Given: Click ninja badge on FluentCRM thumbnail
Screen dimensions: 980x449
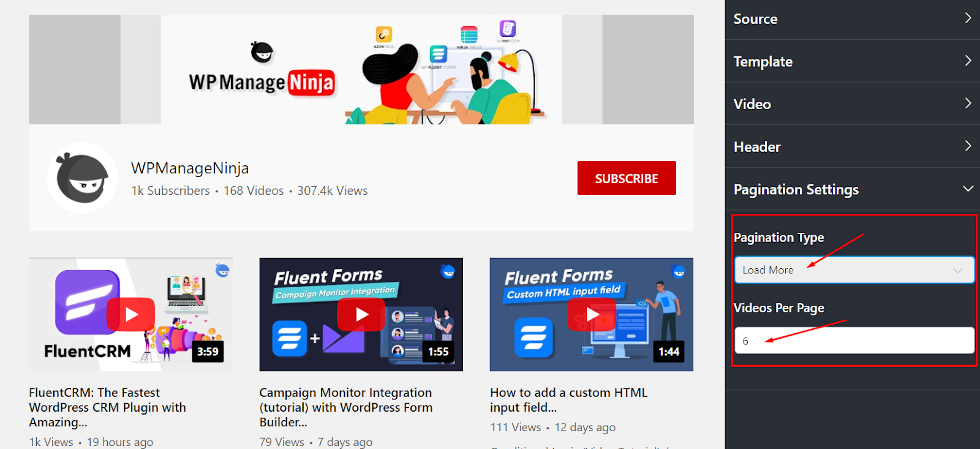Looking at the screenshot, I should pyautogui.click(x=222, y=270).
